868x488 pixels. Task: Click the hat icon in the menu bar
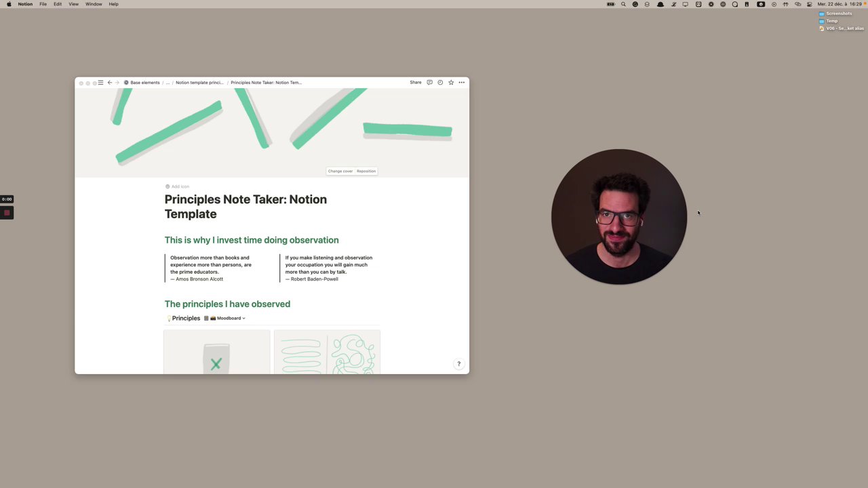coord(660,4)
